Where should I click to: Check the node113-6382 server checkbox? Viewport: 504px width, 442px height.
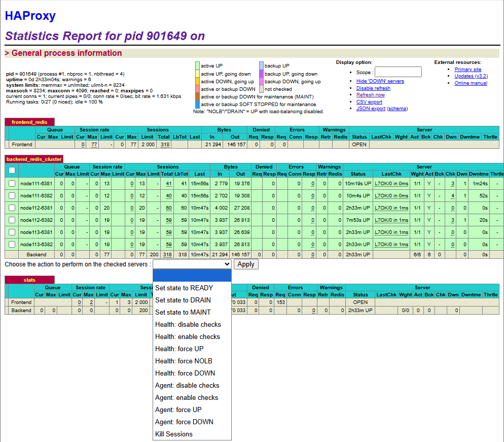(12, 245)
